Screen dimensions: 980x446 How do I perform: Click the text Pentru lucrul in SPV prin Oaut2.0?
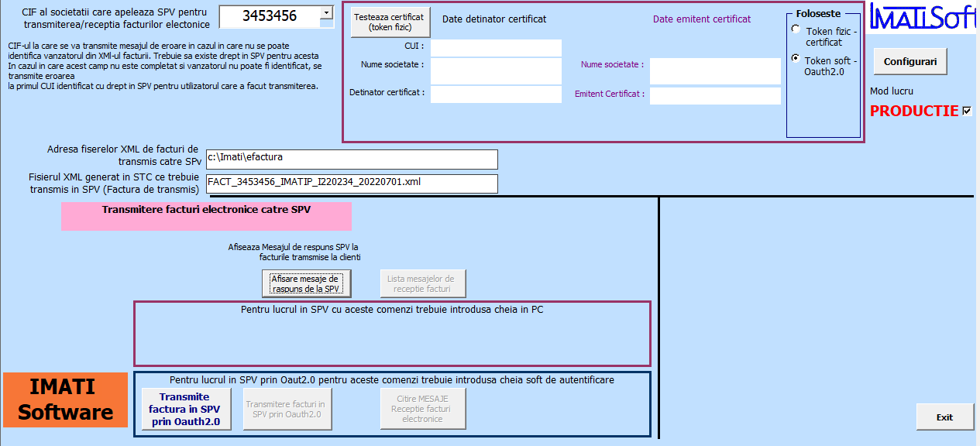pyautogui.click(x=392, y=379)
